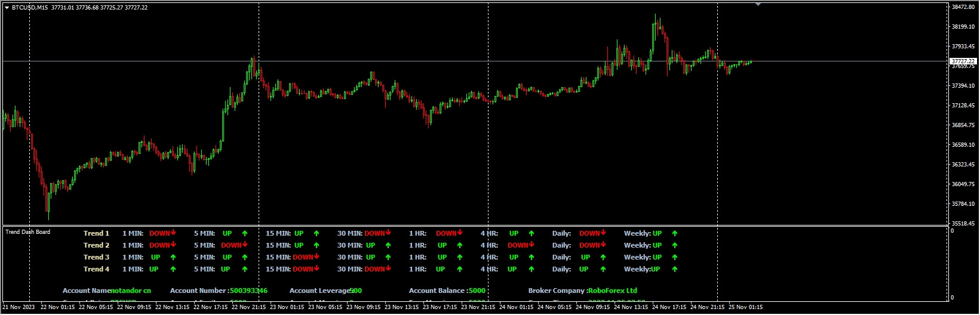This screenshot has width=980, height=315.
Task: Click the 23 Nov 13:15 time axis label
Action: coord(401,307)
